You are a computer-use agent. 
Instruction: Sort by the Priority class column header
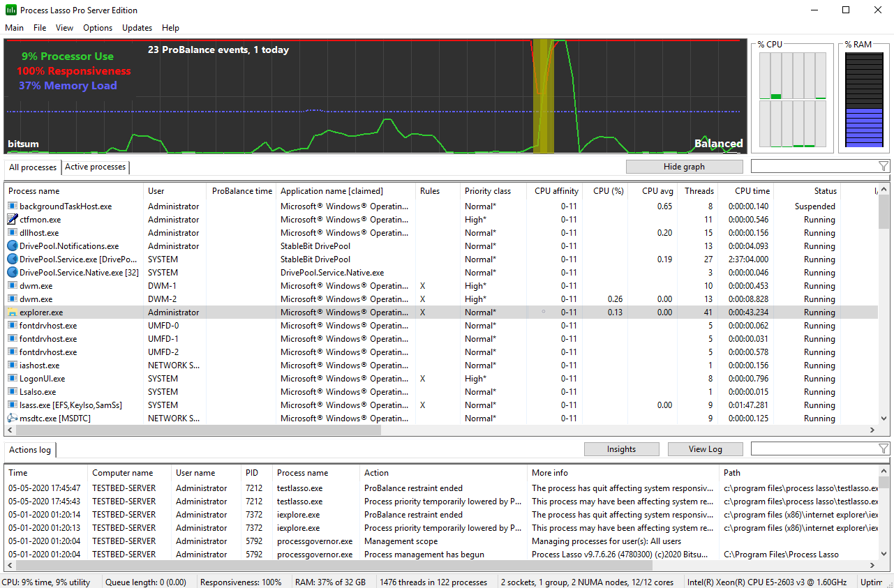tap(493, 191)
